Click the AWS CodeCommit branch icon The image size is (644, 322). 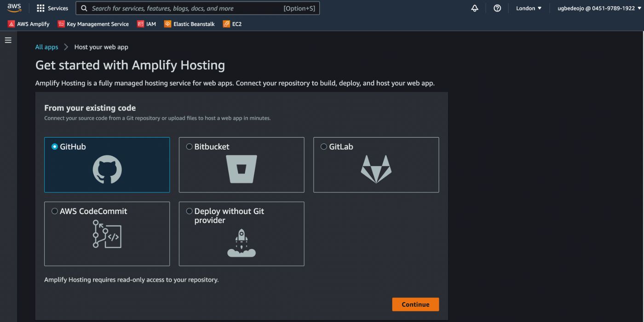(107, 234)
